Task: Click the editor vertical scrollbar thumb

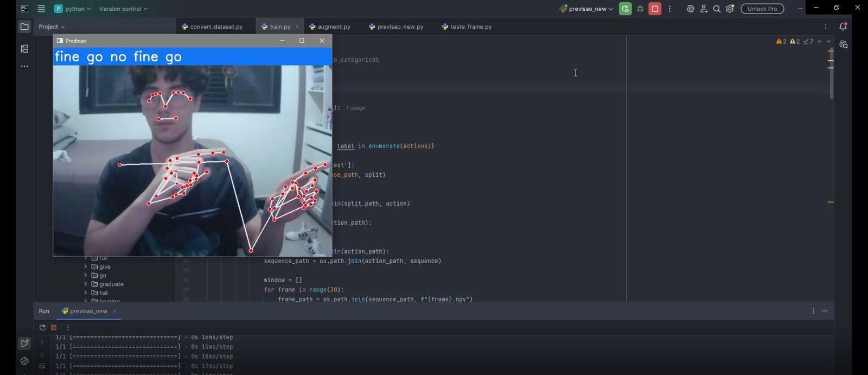Action: pyautogui.click(x=831, y=73)
